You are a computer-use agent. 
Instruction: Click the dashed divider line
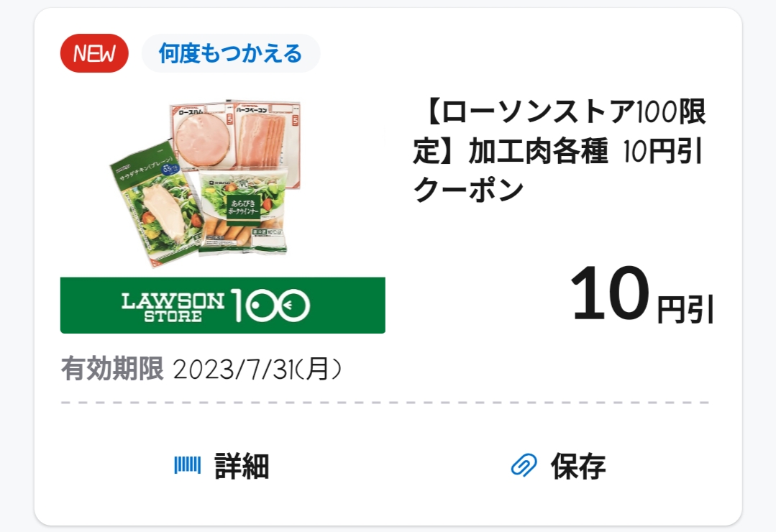(x=385, y=403)
